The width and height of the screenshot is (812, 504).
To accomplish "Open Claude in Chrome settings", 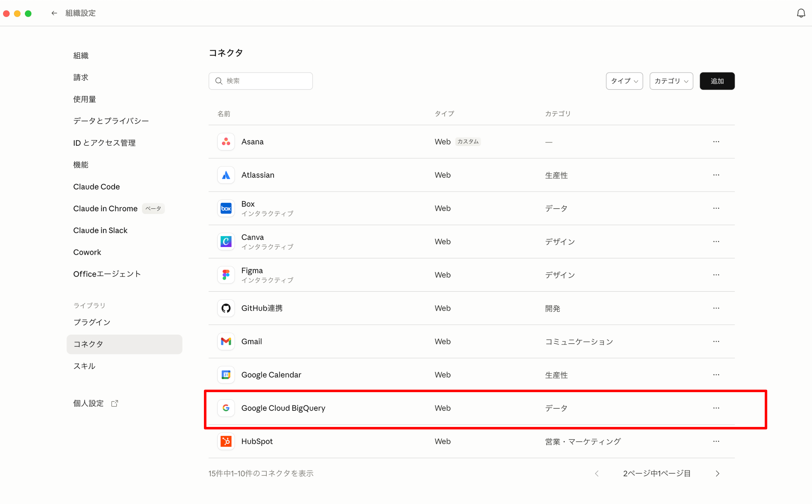I will click(x=105, y=209).
